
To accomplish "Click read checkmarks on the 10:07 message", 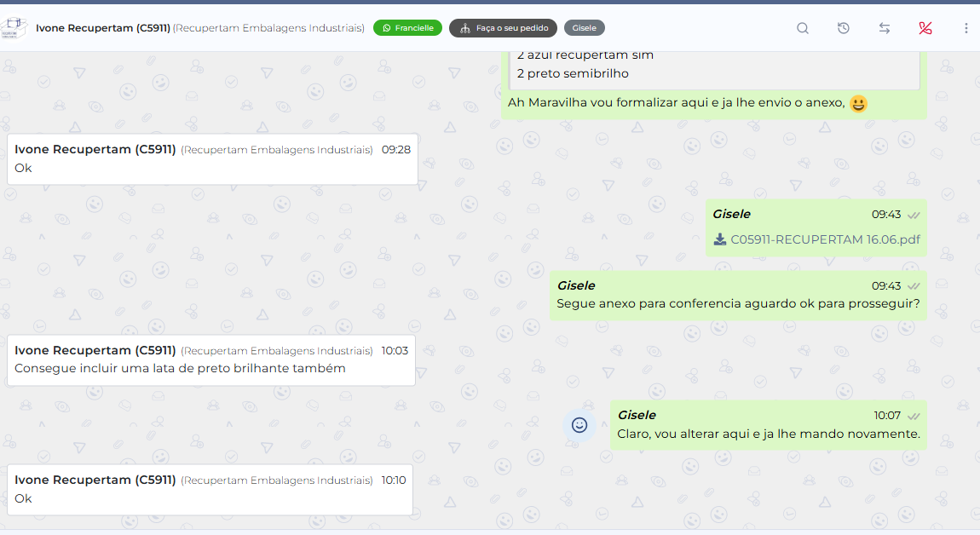I will click(914, 416).
